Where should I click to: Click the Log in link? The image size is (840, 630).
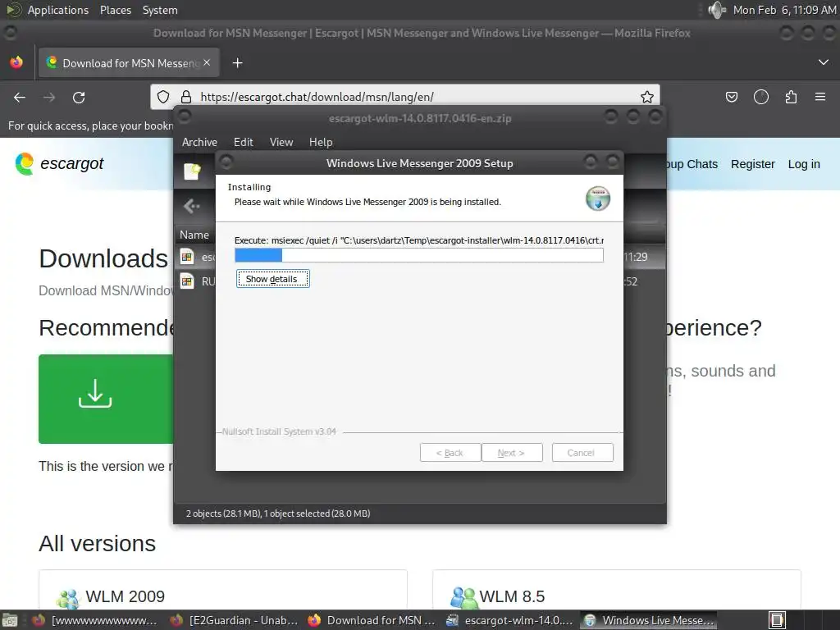click(804, 164)
